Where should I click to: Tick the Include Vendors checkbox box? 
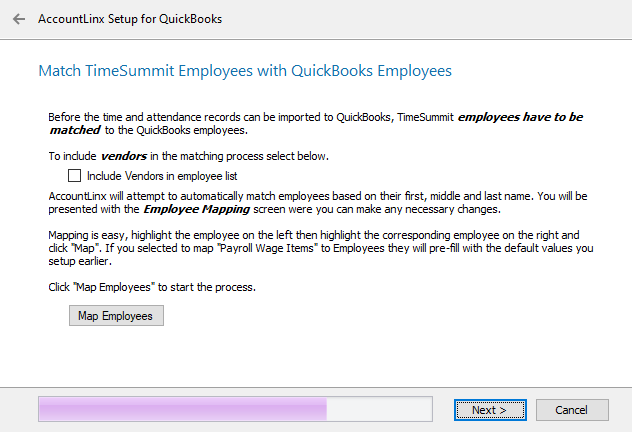[x=74, y=175]
